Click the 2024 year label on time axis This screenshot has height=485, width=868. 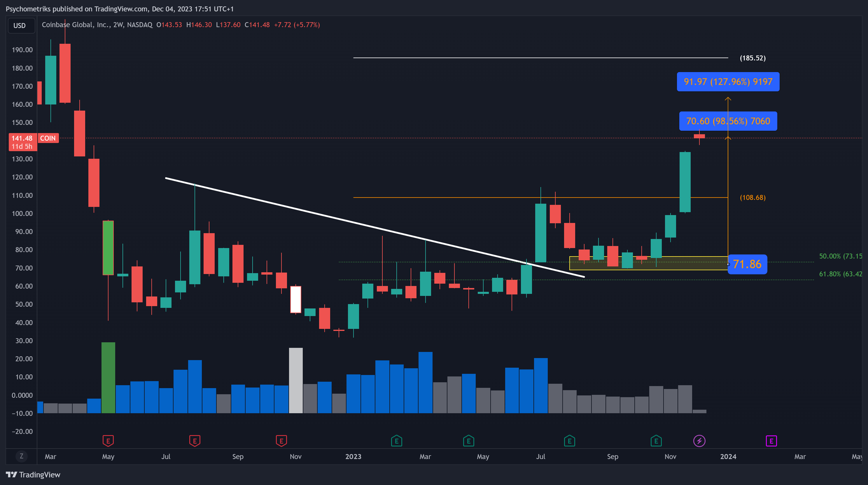point(728,456)
